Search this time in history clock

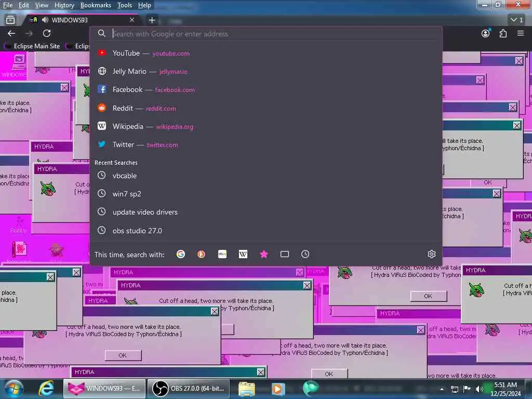305,254
